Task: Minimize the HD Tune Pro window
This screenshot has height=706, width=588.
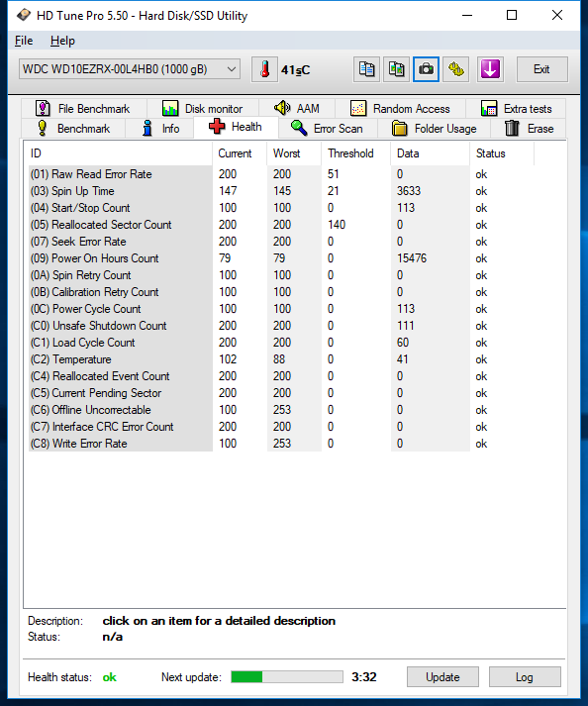Action: 467,15
